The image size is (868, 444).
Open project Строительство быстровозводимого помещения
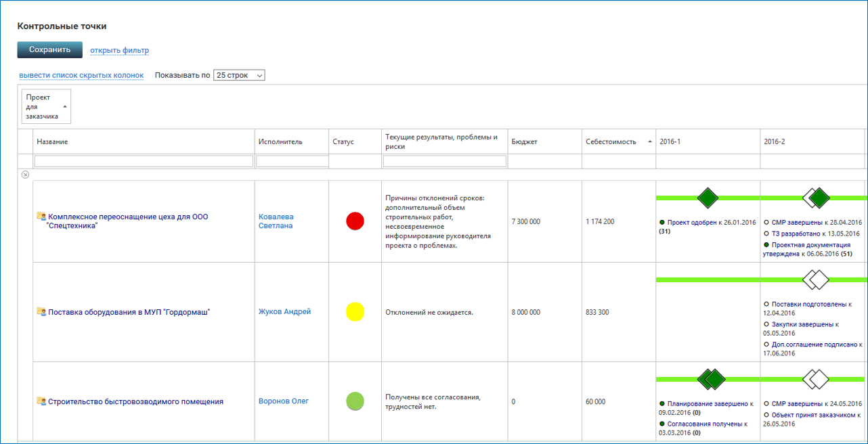coord(135,402)
